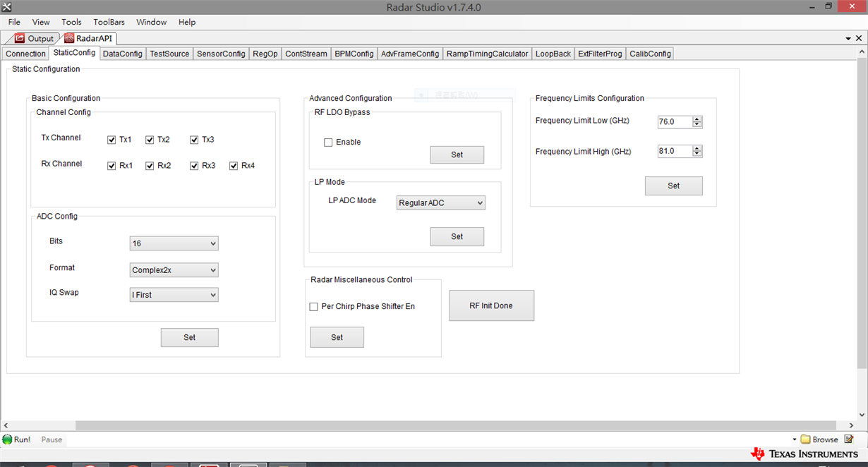Switch to the TestSource tab
The width and height of the screenshot is (868, 467).
[169, 54]
